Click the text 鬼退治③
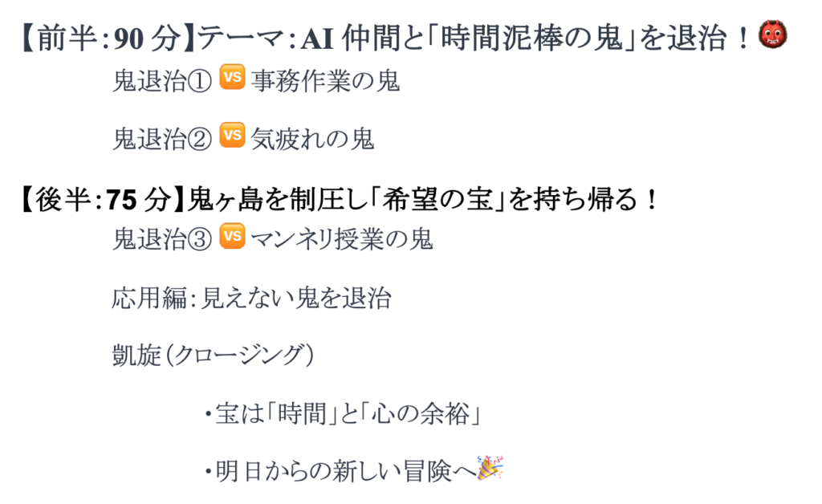 tap(162, 239)
